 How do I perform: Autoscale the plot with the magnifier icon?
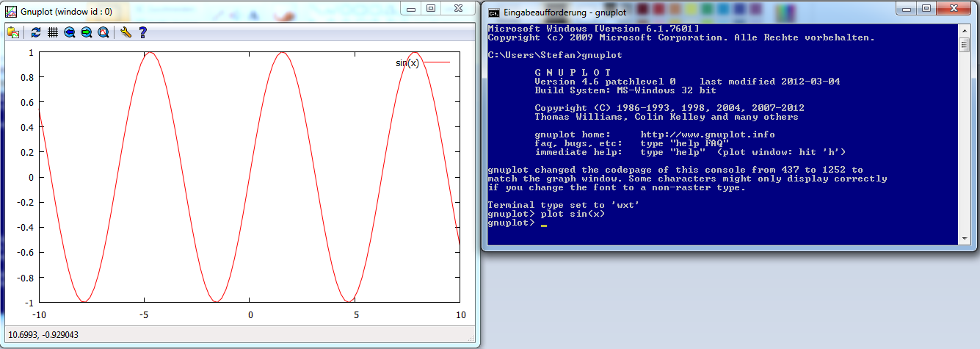(x=104, y=32)
